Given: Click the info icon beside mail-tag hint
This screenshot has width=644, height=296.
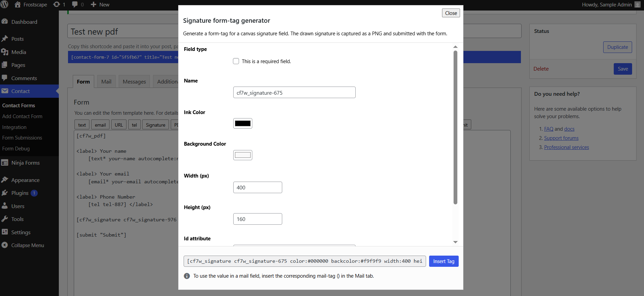Looking at the screenshot, I should pos(187,276).
